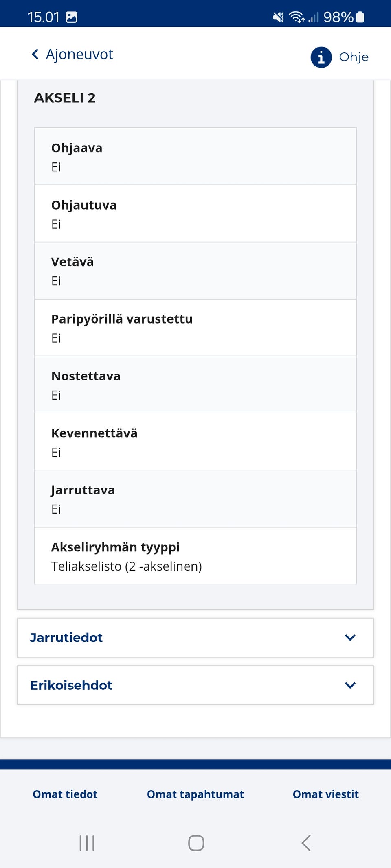Open Omat tiedot from bottom navigation
The height and width of the screenshot is (868, 391).
pos(65,794)
